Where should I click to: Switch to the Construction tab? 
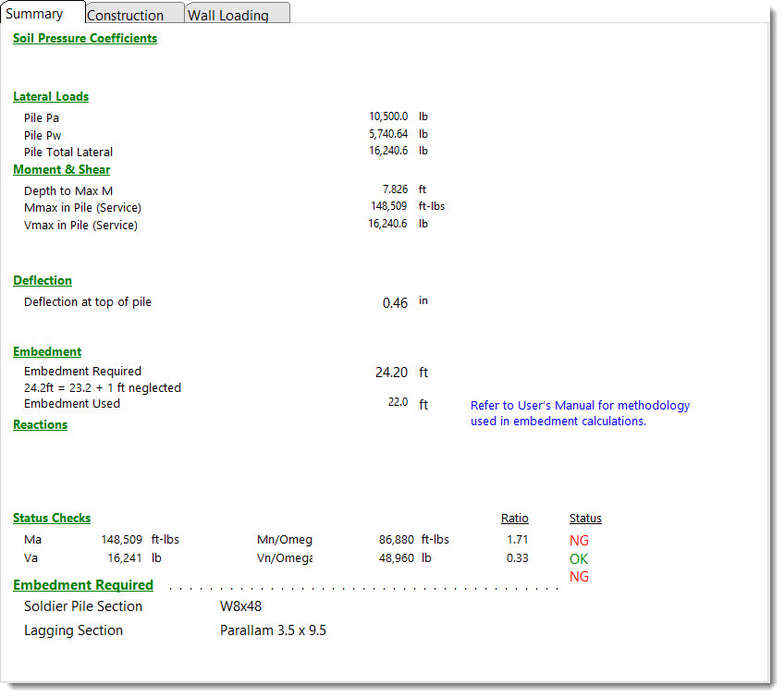tap(125, 15)
